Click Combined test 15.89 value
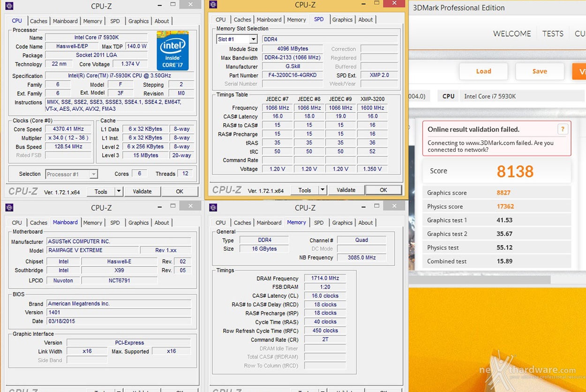 [504, 261]
